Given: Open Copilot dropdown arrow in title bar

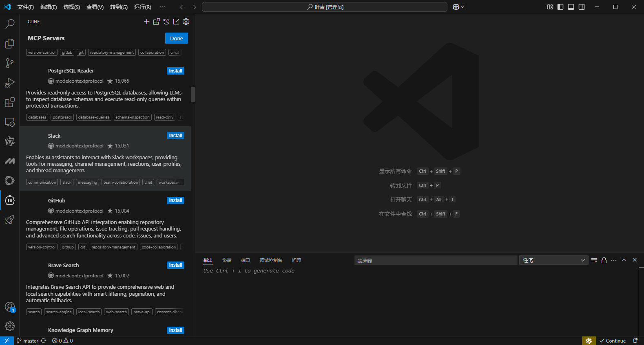Looking at the screenshot, I should 463,7.
